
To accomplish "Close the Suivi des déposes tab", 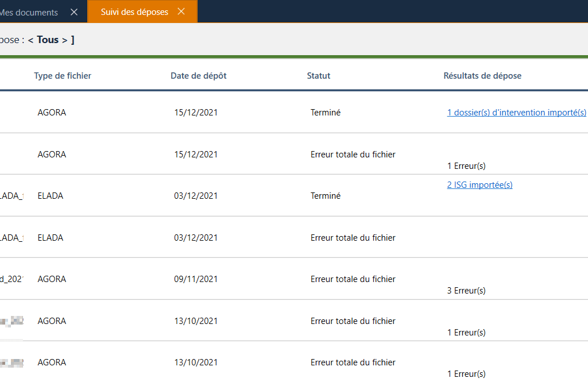I will [181, 11].
